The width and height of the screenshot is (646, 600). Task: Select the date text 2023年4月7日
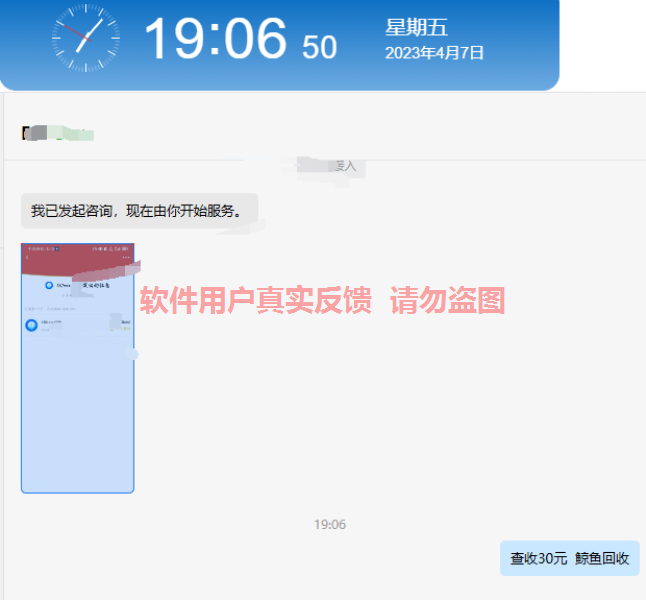pyautogui.click(x=434, y=53)
